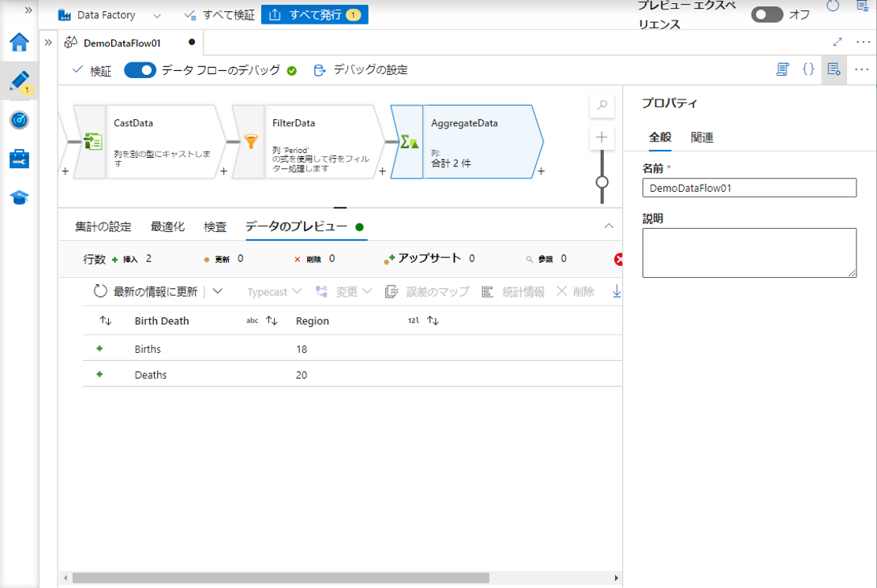The width and height of the screenshot is (877, 588).
Task: Click the canvas zoom slider handle
Action: pos(602,182)
